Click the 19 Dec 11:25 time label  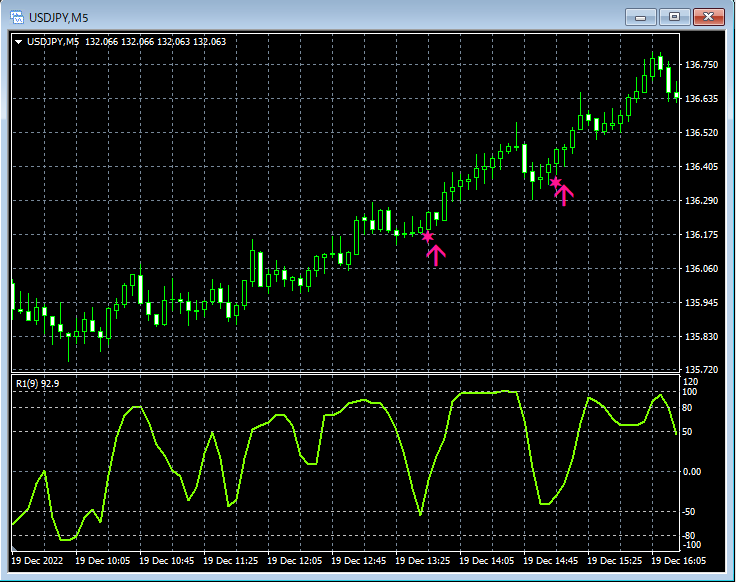click(x=230, y=560)
